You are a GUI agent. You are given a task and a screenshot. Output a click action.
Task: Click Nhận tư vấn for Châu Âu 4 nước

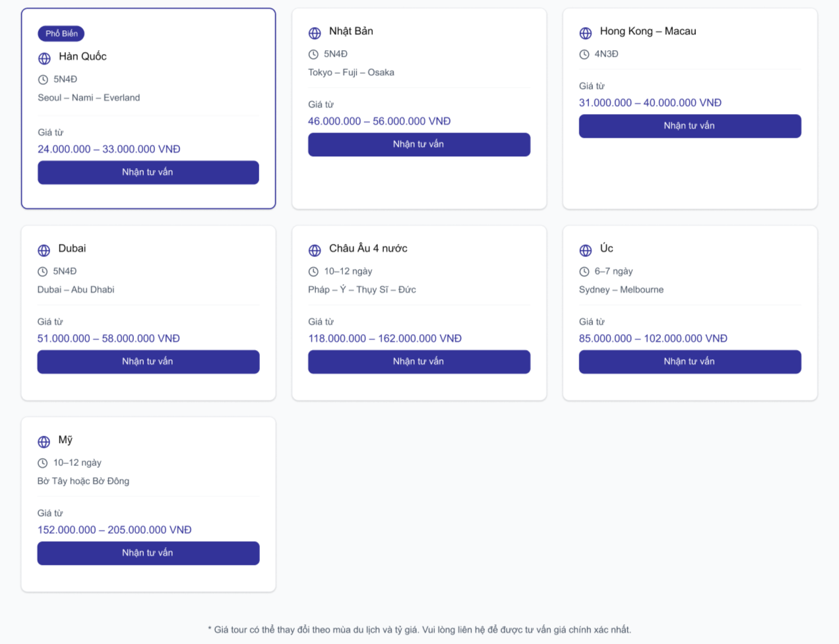click(419, 362)
